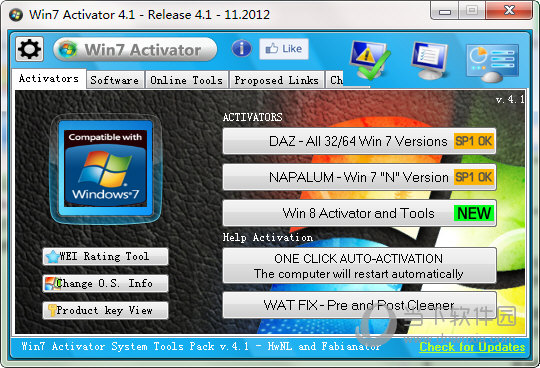
Task: Click the Check for Updates link
Action: pos(472,347)
